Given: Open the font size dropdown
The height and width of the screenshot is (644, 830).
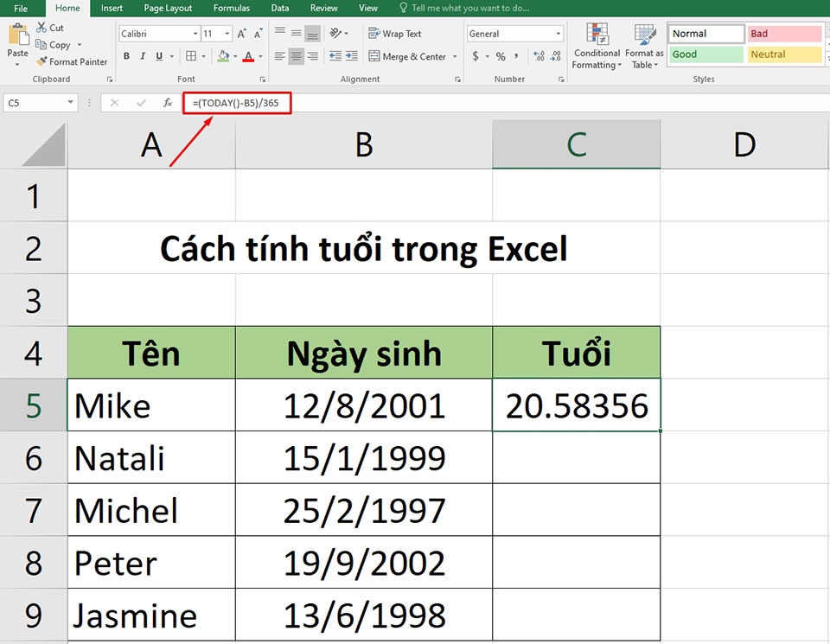Looking at the screenshot, I should click(227, 33).
